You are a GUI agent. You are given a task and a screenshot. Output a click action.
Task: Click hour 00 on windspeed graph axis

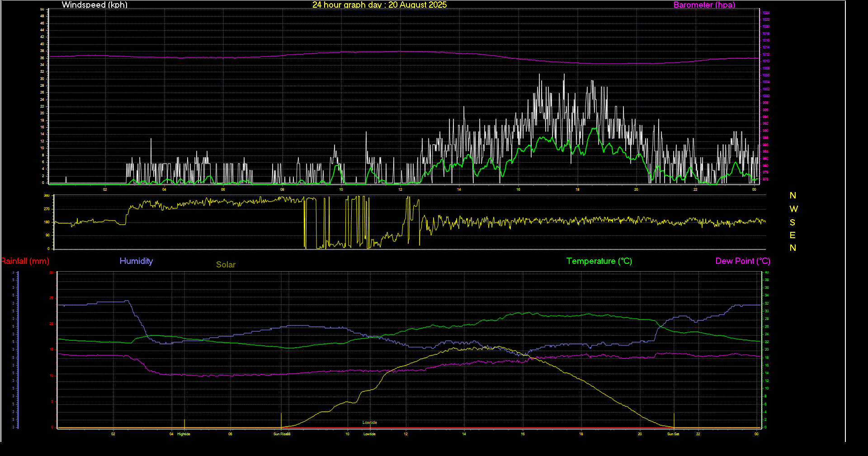pyautogui.click(x=754, y=189)
